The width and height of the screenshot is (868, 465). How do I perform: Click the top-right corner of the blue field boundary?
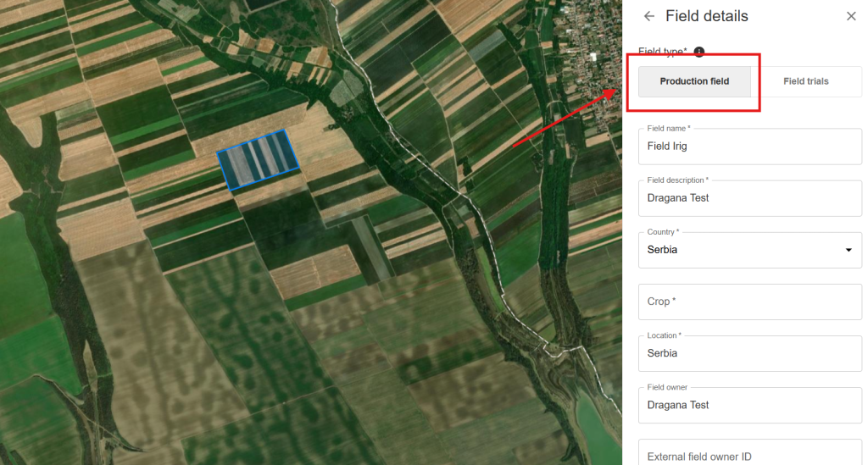(x=285, y=131)
